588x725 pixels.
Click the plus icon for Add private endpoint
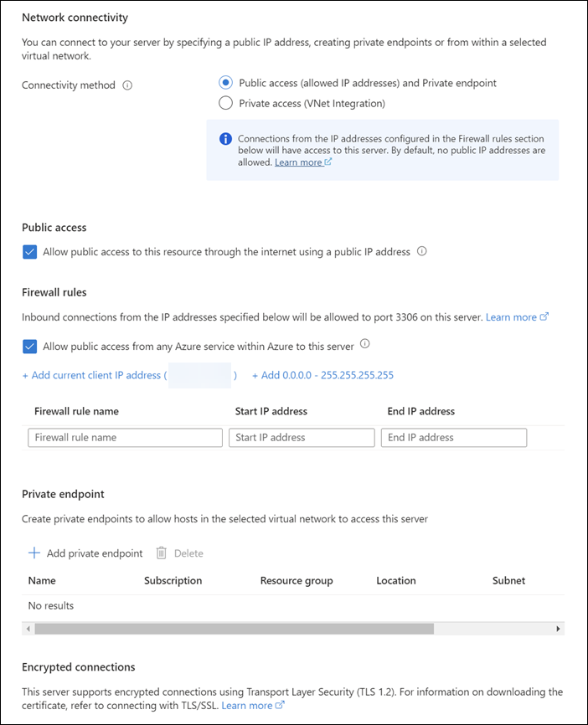pos(34,553)
